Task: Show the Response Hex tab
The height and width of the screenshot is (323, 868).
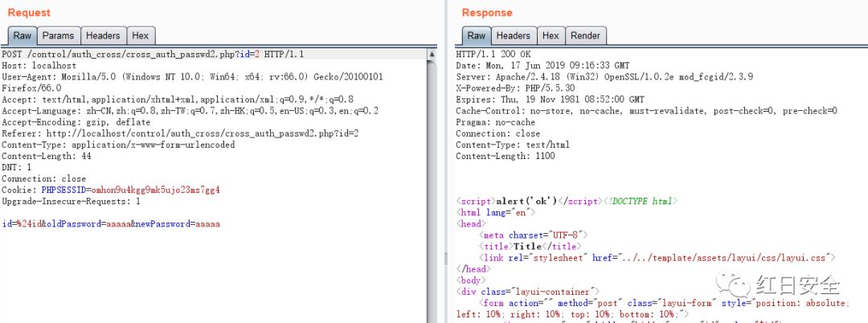Action: pos(551,35)
